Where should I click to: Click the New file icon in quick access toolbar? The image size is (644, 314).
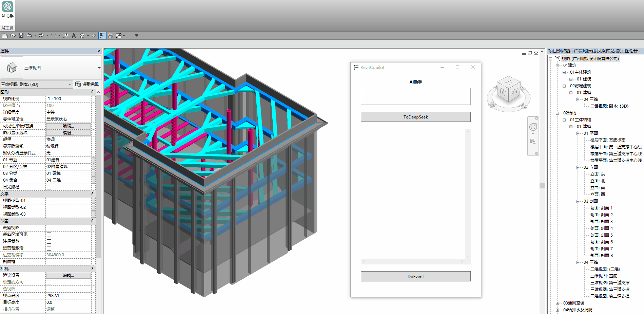pyautogui.click(x=5, y=36)
